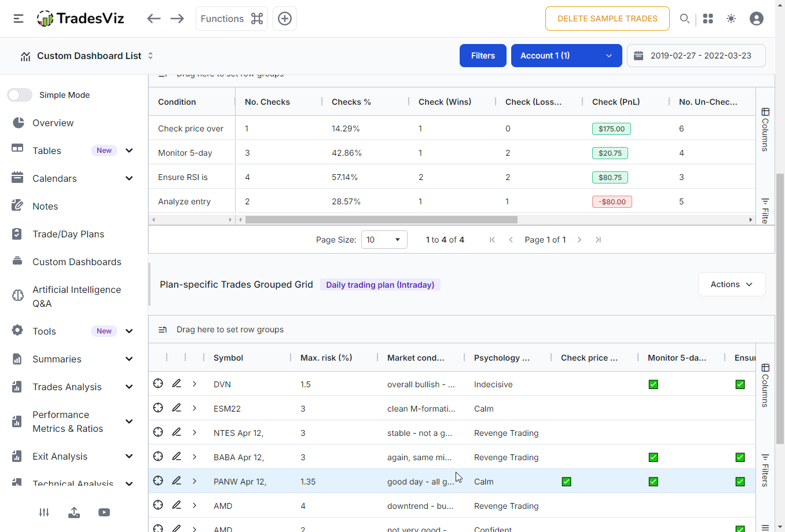This screenshot has height=532, width=785.
Task: Click the crosshair icon for ESM22 row
Action: [x=158, y=408]
